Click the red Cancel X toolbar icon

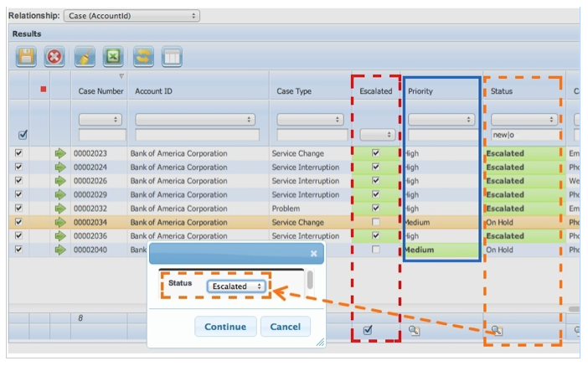click(54, 57)
